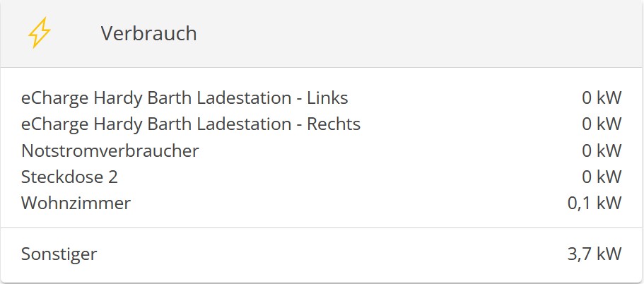Viewport: 644px width, 284px height.
Task: Open the Notstromverbraucher consumer row
Action: [x=110, y=150]
